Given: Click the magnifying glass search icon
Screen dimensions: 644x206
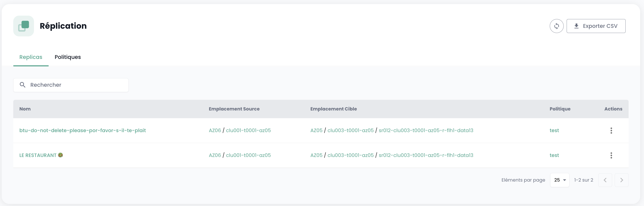Looking at the screenshot, I should [x=22, y=85].
